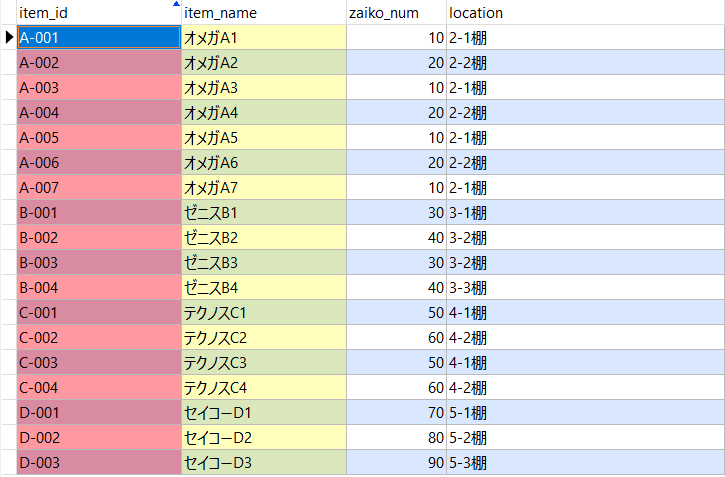
Task: Click the ゼニスB4 name cell
Action: click(x=264, y=287)
